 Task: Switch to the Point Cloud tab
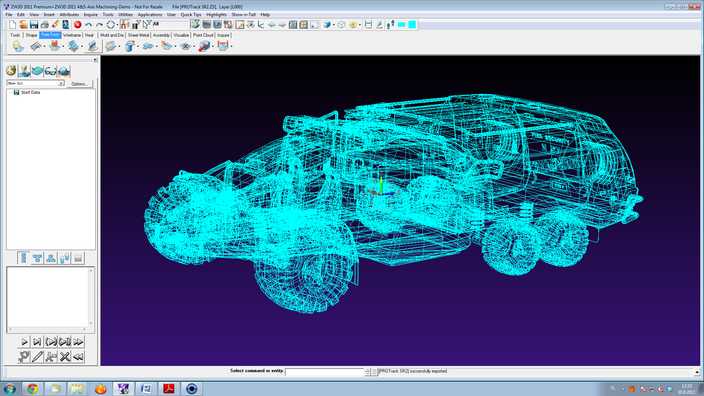[x=203, y=35]
